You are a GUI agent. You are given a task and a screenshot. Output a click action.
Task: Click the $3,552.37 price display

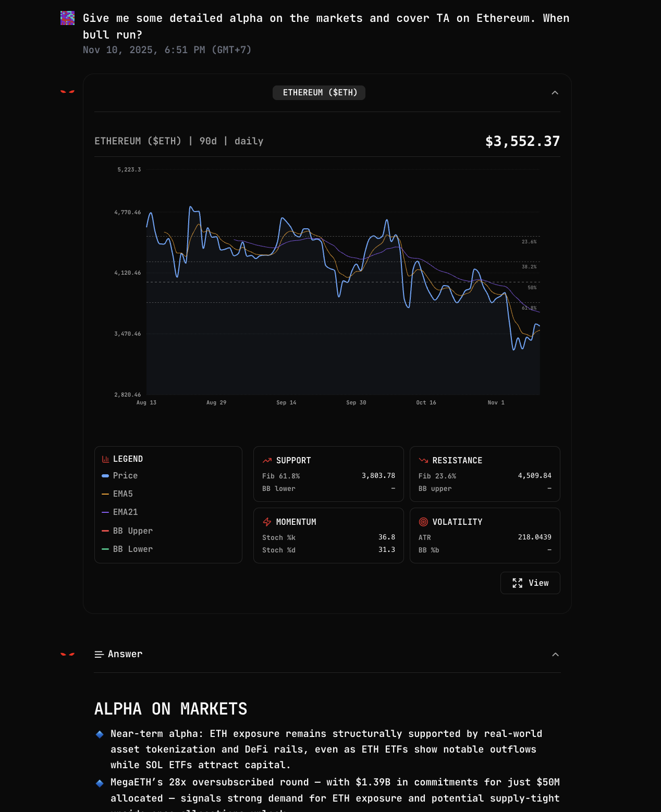click(522, 141)
